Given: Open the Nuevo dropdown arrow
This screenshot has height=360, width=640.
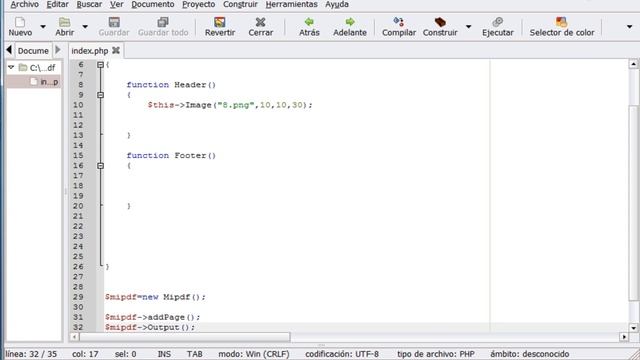Looking at the screenshot, I should point(43,27).
